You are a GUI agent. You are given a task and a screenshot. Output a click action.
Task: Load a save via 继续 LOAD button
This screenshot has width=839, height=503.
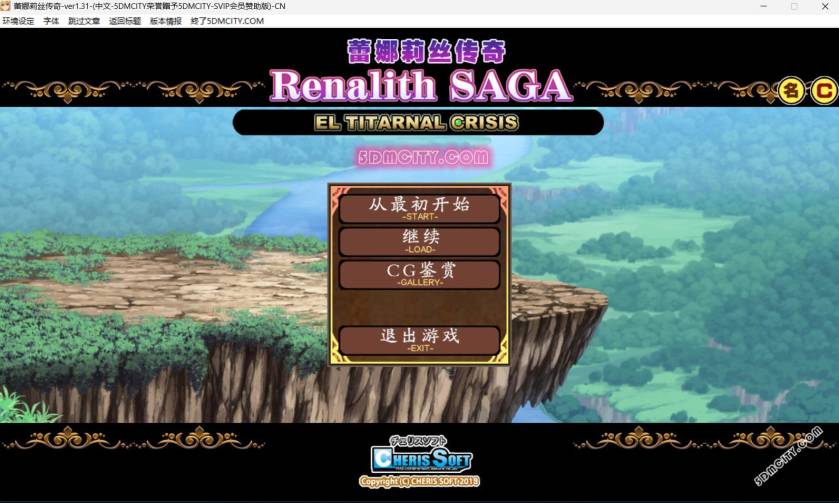pos(420,241)
